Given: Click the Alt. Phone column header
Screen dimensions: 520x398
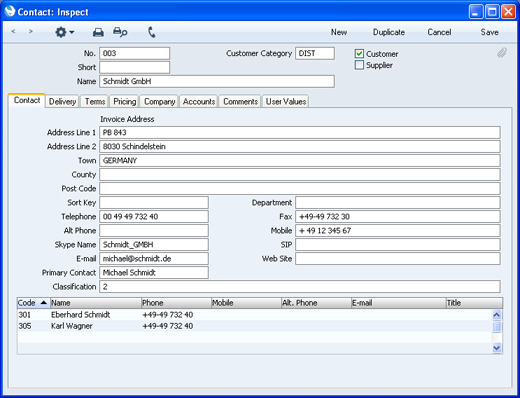Looking at the screenshot, I should (316, 303).
